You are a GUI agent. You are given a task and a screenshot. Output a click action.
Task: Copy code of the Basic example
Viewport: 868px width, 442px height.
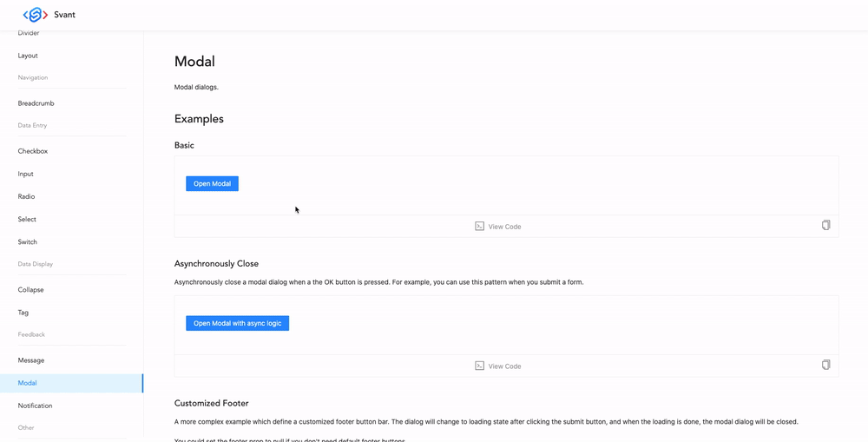click(x=825, y=225)
